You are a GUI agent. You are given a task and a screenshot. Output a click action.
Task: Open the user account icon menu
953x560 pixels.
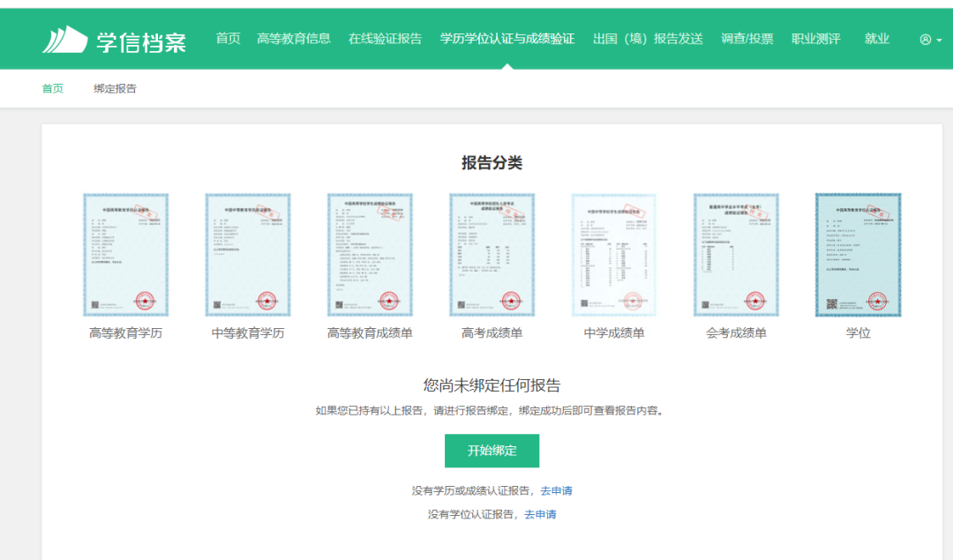pos(925,40)
